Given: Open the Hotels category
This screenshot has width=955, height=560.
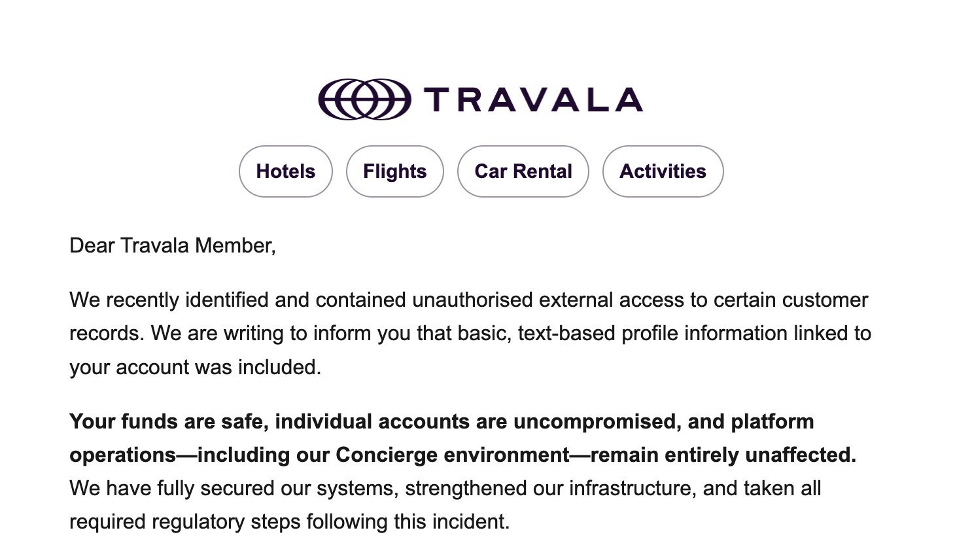Looking at the screenshot, I should coord(286,171).
